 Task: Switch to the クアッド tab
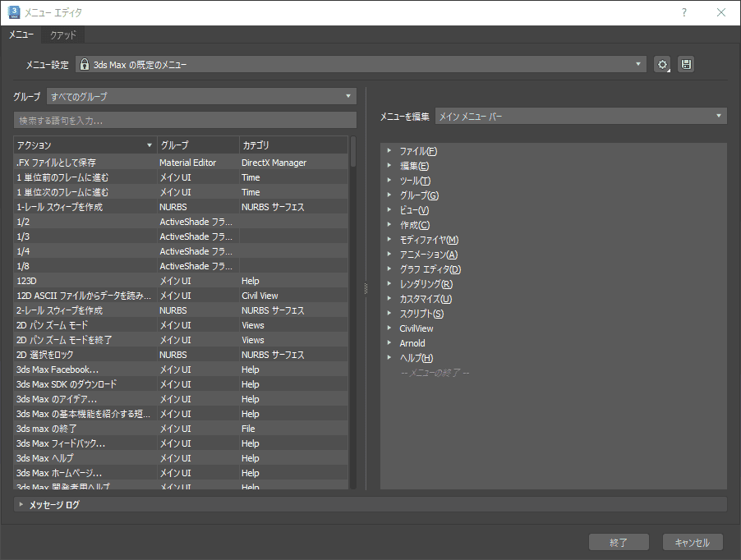pos(63,35)
